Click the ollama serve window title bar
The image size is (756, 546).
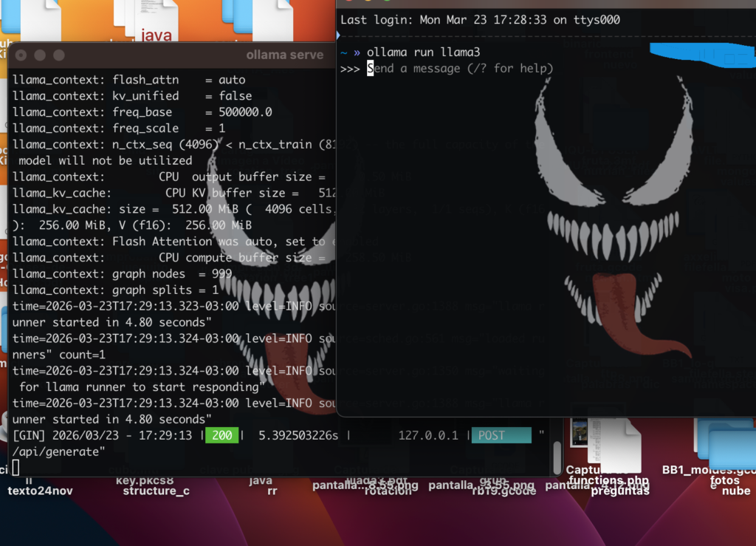[185, 55]
